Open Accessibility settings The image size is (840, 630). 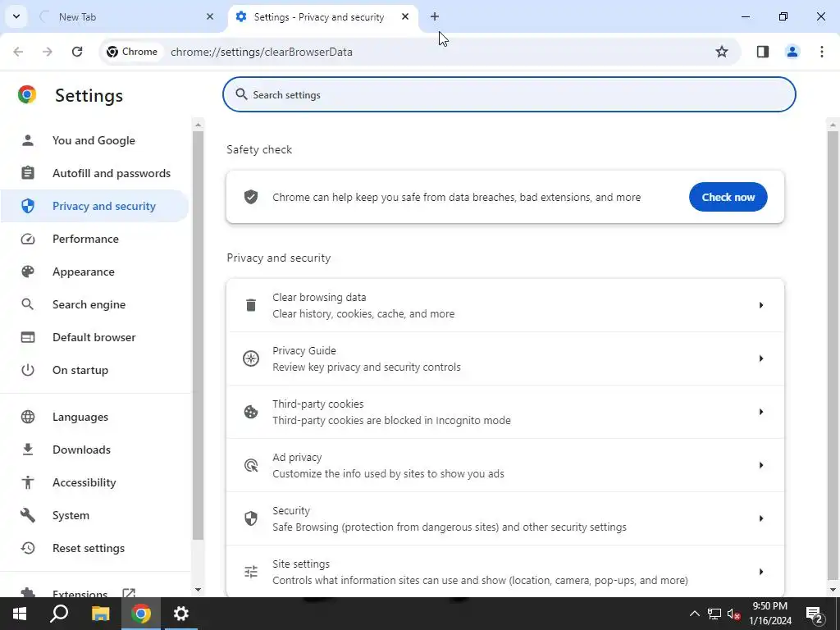tap(95, 482)
